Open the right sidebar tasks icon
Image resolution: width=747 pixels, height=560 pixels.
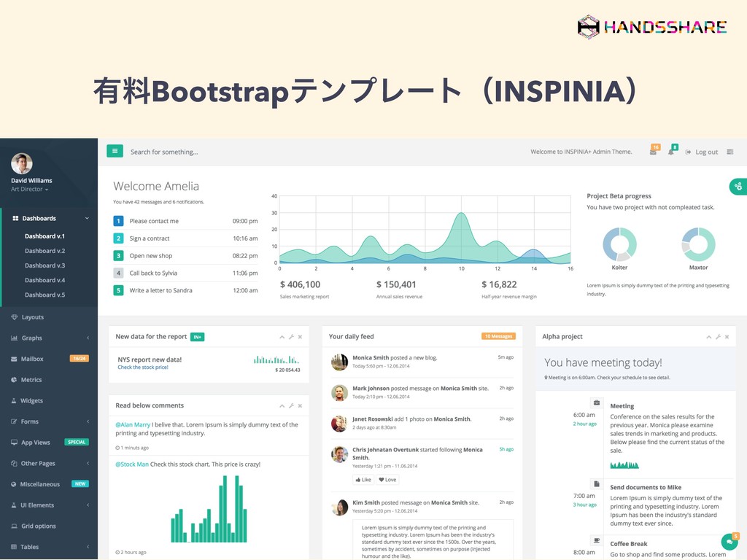pos(729,152)
